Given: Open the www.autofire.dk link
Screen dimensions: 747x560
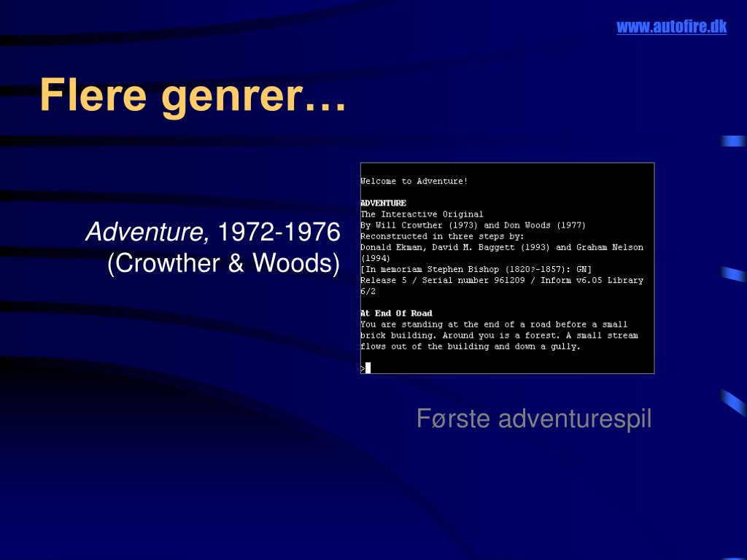Looking at the screenshot, I should [671, 27].
